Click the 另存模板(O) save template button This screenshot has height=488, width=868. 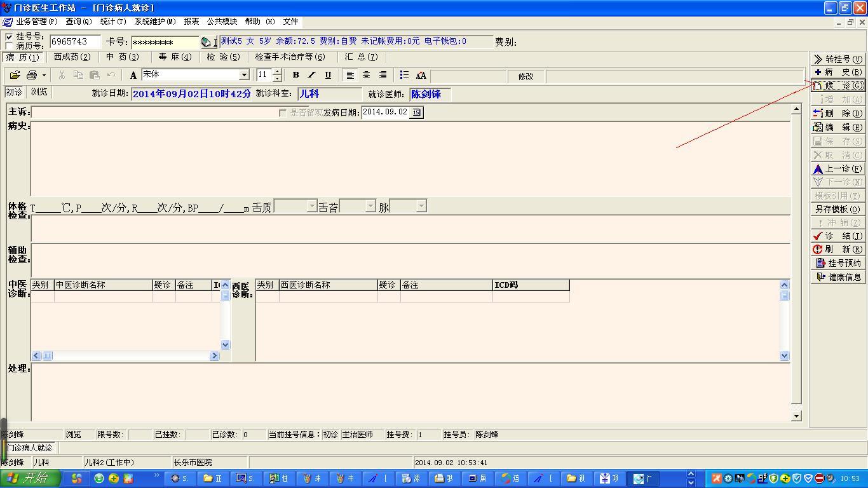pyautogui.click(x=837, y=209)
